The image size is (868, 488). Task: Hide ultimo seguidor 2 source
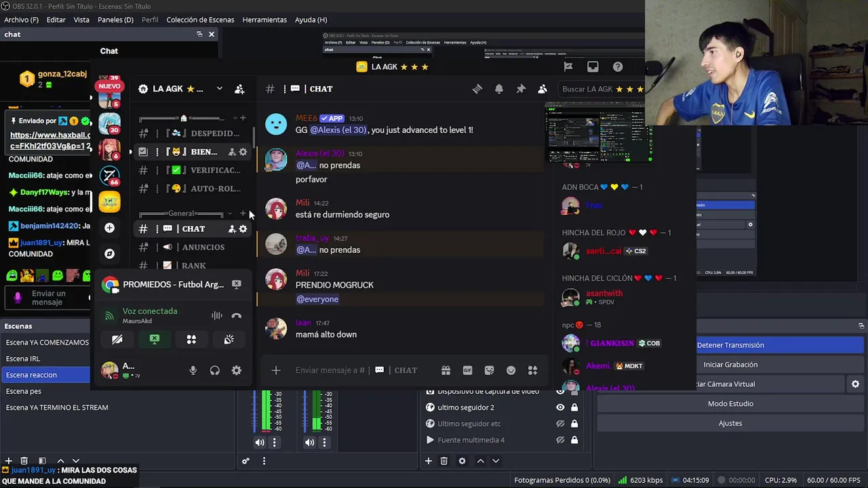click(560, 407)
